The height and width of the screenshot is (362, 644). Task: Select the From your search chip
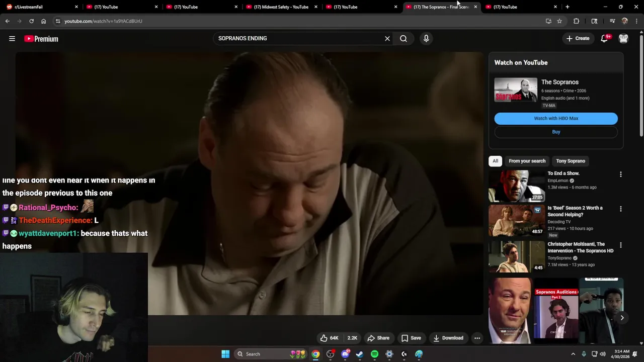click(527, 161)
